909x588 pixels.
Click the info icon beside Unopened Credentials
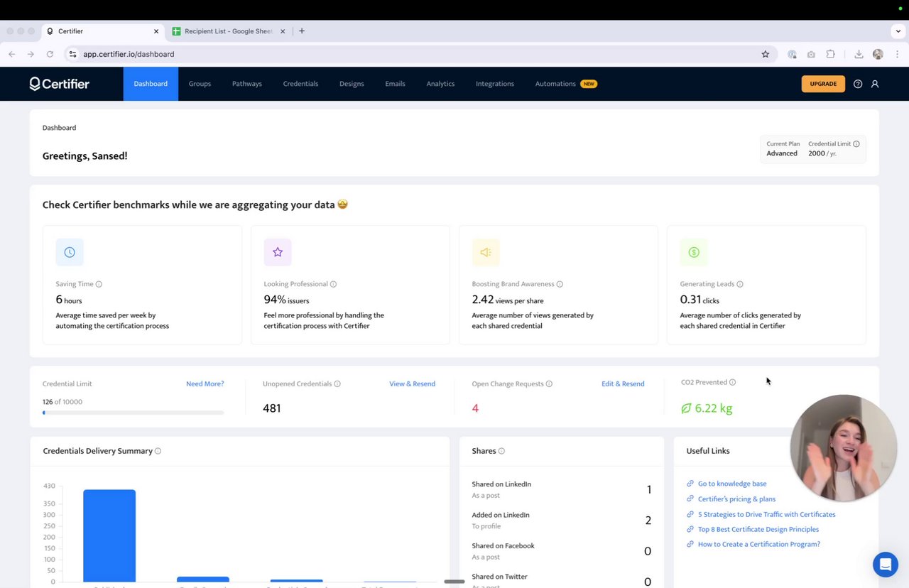pos(337,384)
